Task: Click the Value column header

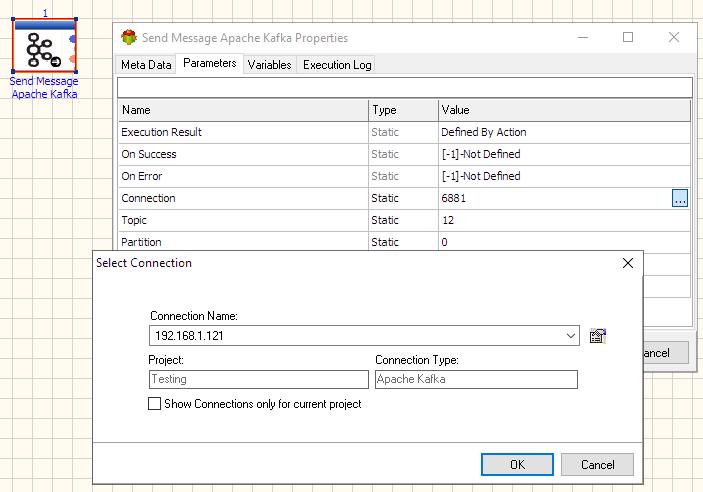Action: pos(564,110)
